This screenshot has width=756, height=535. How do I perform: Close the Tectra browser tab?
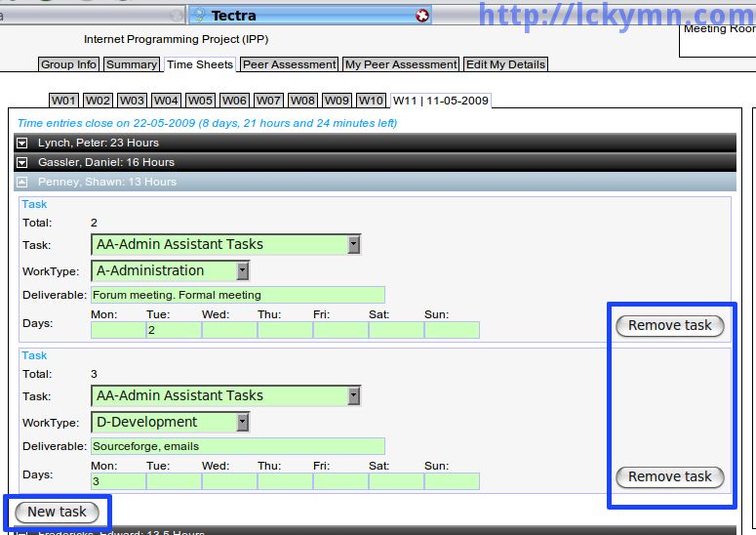click(421, 16)
